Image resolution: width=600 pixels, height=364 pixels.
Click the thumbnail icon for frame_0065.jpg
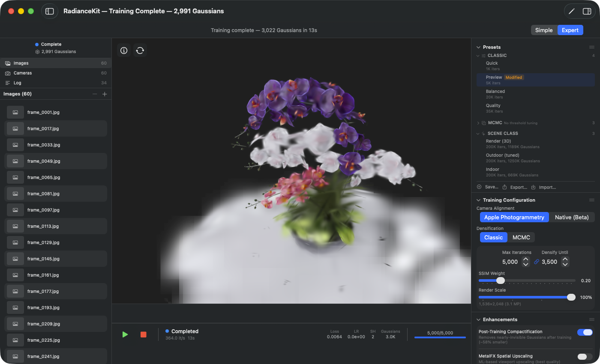click(15, 177)
